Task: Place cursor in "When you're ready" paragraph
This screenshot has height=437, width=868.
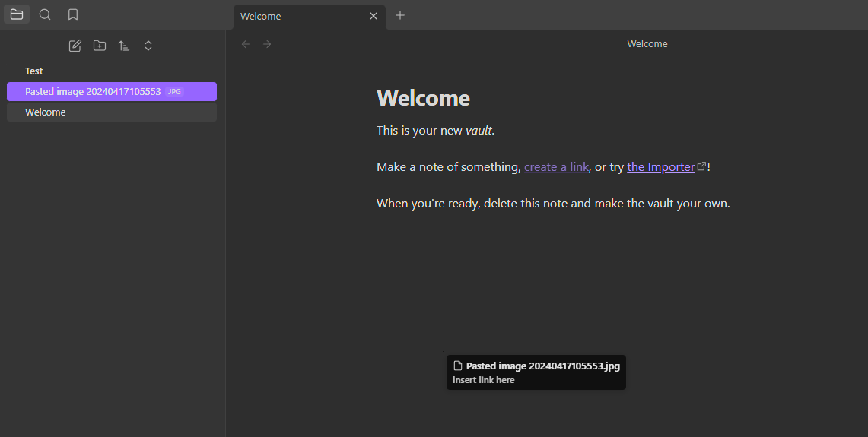Action: click(553, 204)
